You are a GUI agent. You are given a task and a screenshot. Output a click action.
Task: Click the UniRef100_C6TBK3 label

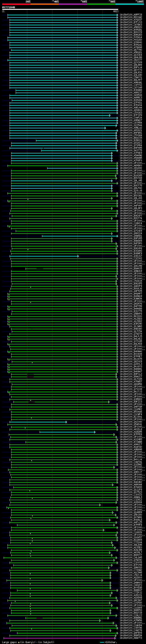pos(131,25)
